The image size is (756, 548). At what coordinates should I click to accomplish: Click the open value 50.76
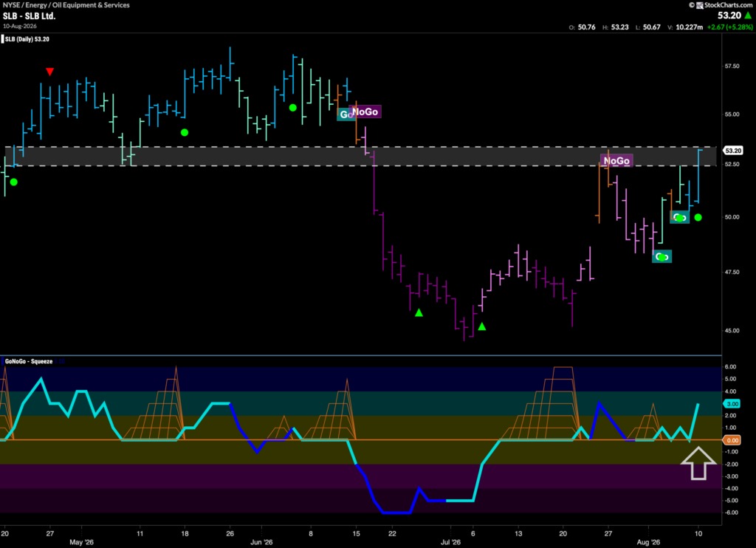(x=586, y=27)
